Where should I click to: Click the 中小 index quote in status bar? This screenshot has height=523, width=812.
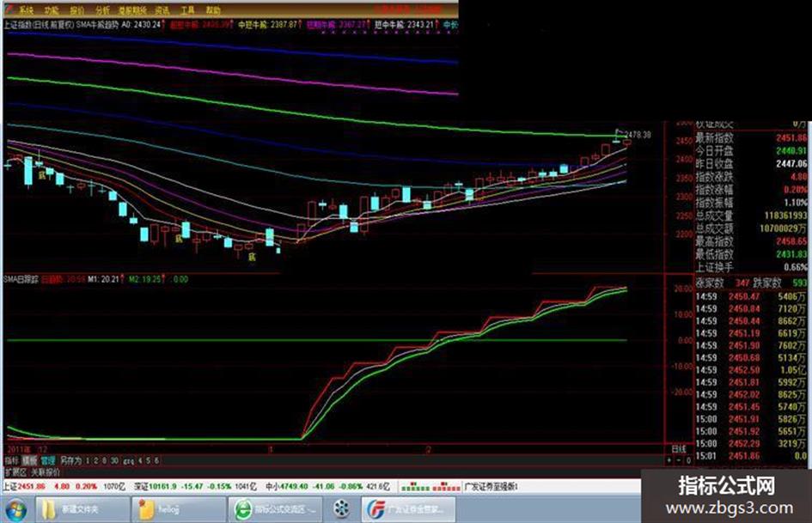point(327,487)
